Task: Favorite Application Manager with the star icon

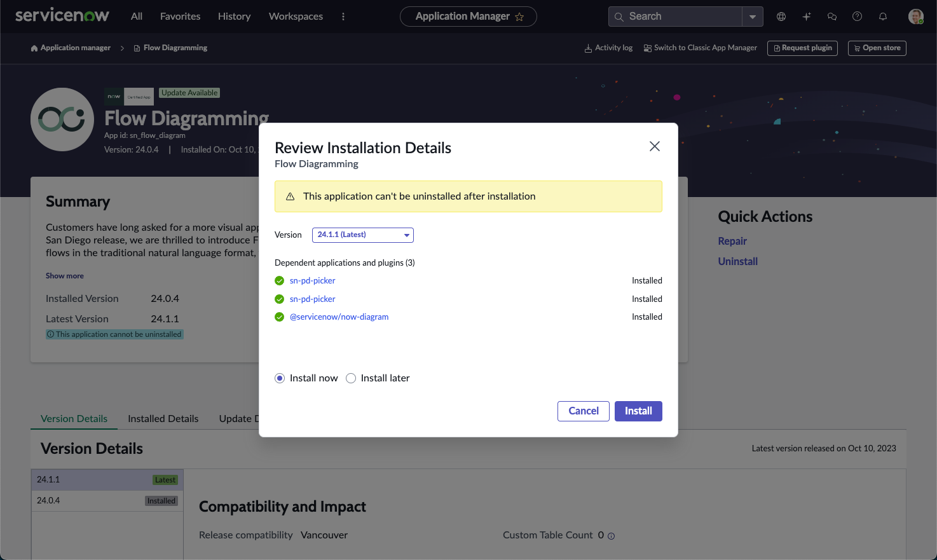Action: [x=519, y=17]
